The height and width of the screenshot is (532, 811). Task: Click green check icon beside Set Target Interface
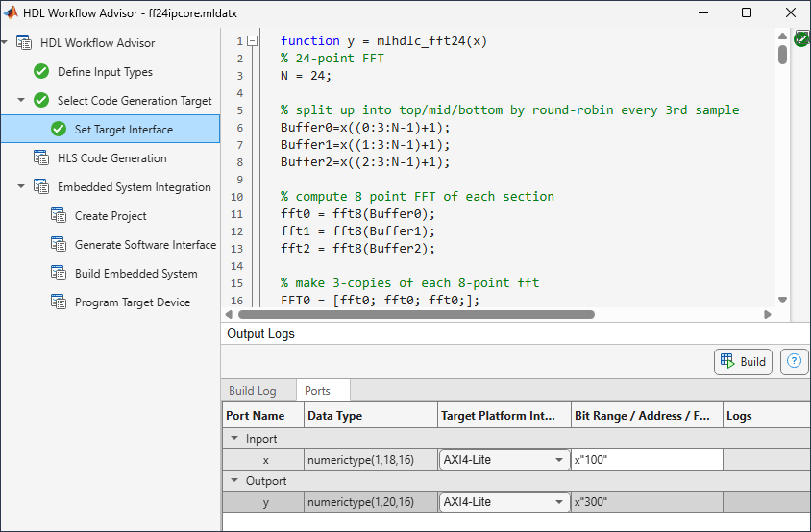pyautogui.click(x=59, y=130)
